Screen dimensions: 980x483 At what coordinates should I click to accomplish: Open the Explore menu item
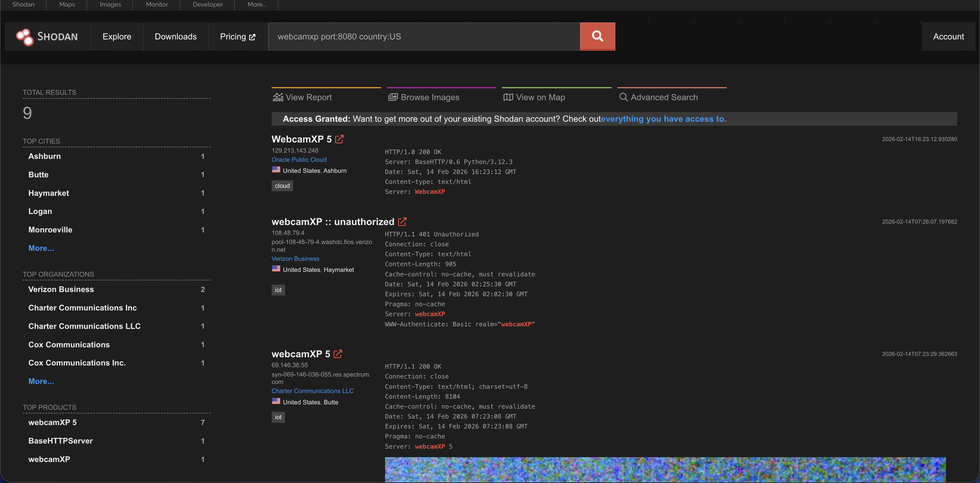tap(117, 37)
